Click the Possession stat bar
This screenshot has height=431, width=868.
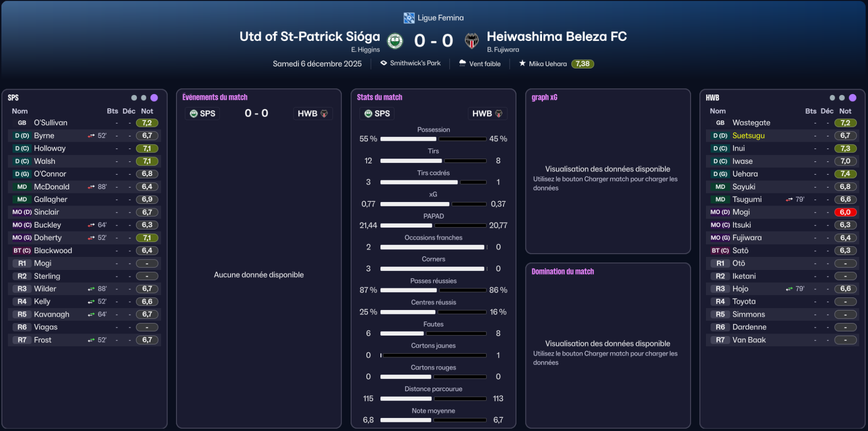(433, 139)
